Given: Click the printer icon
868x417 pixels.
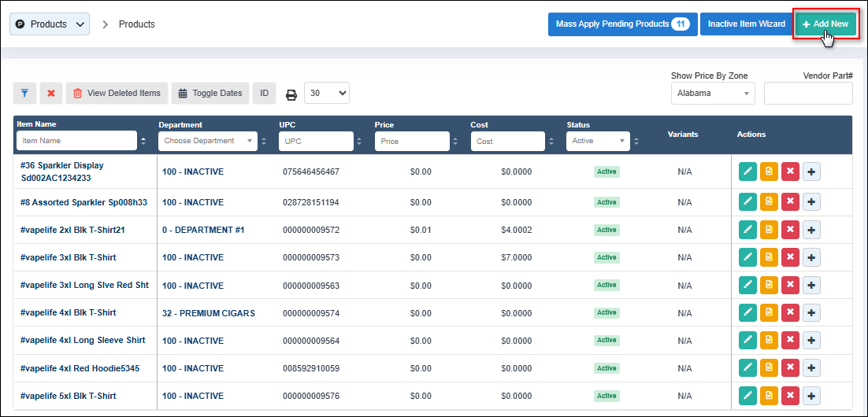Looking at the screenshot, I should [x=291, y=94].
